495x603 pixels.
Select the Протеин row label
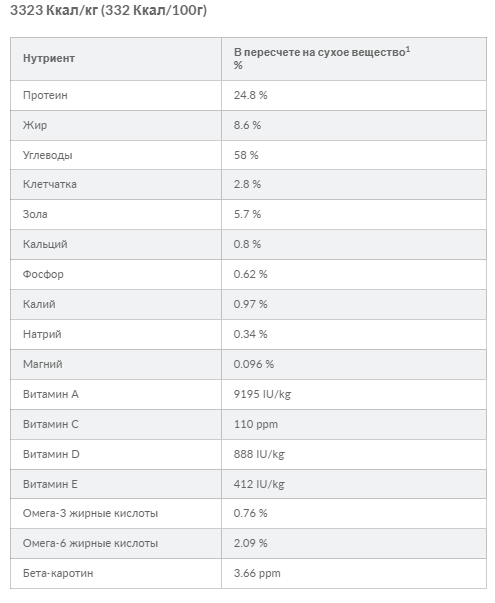tap(45, 95)
